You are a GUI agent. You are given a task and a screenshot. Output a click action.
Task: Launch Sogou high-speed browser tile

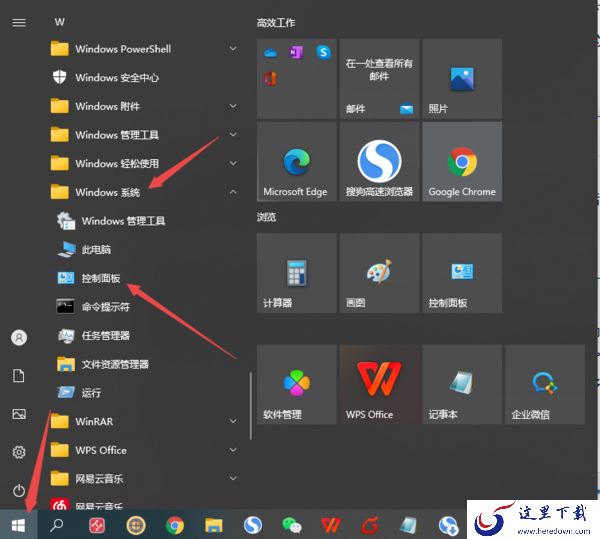(x=379, y=162)
